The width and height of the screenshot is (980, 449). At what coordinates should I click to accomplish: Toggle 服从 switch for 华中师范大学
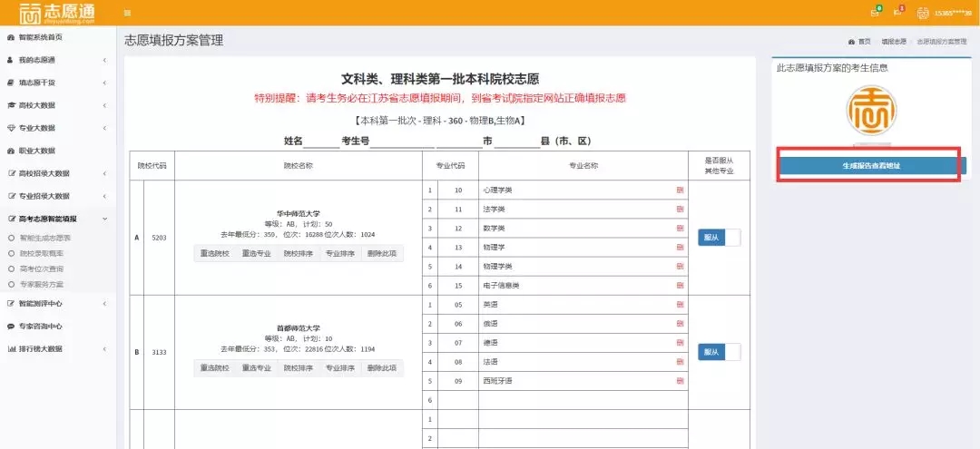pos(719,238)
